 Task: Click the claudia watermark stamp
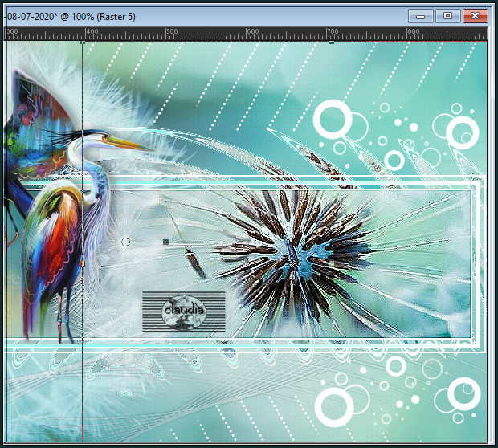[184, 312]
